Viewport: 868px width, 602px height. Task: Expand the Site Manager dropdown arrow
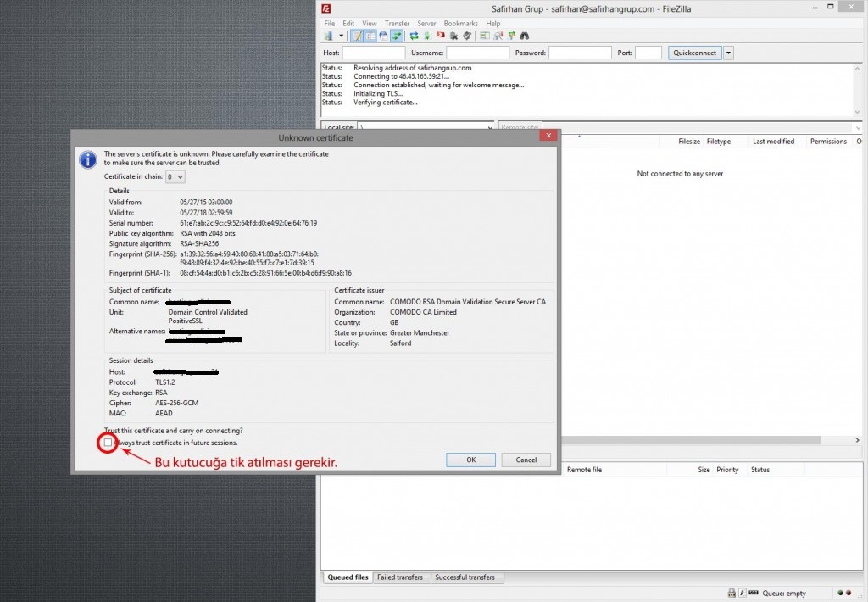[x=341, y=36]
